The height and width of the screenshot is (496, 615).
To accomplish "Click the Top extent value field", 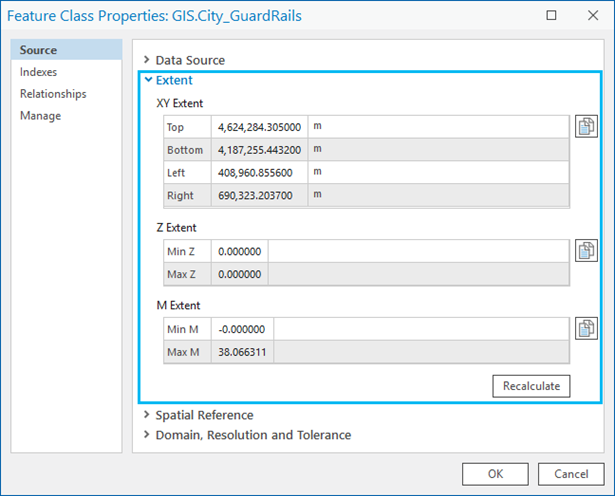I will coord(259,127).
